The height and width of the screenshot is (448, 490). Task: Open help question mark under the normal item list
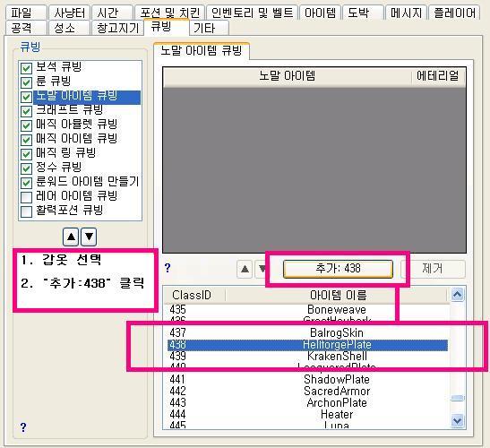[x=168, y=268]
